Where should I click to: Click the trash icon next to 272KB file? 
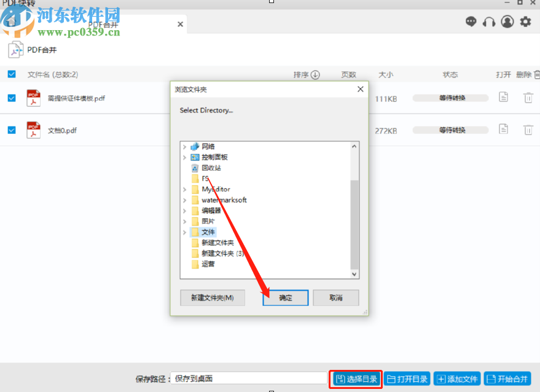pos(528,130)
